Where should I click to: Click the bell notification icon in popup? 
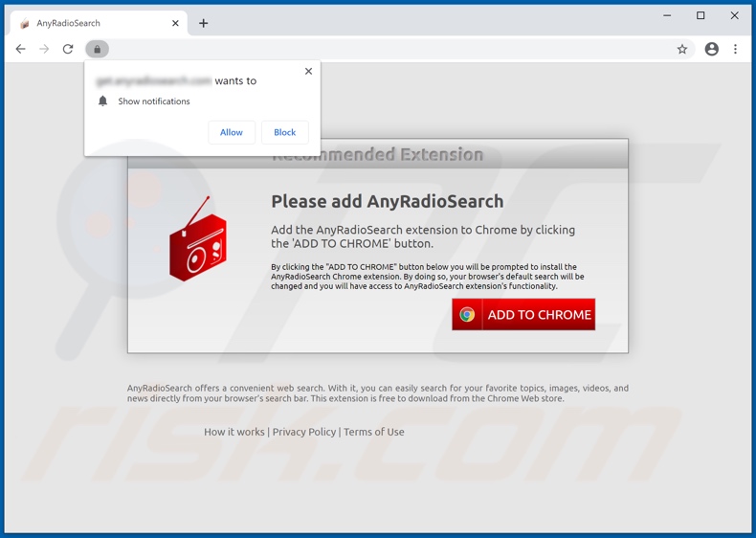click(x=102, y=101)
